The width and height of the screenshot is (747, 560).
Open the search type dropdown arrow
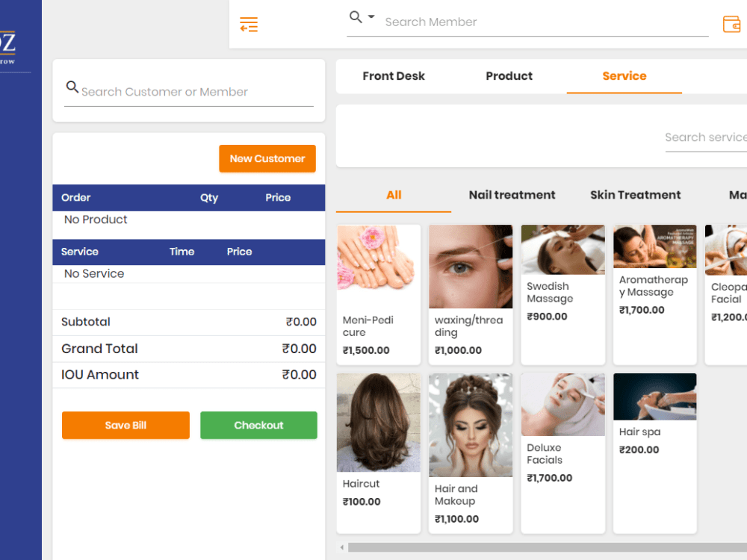(370, 18)
